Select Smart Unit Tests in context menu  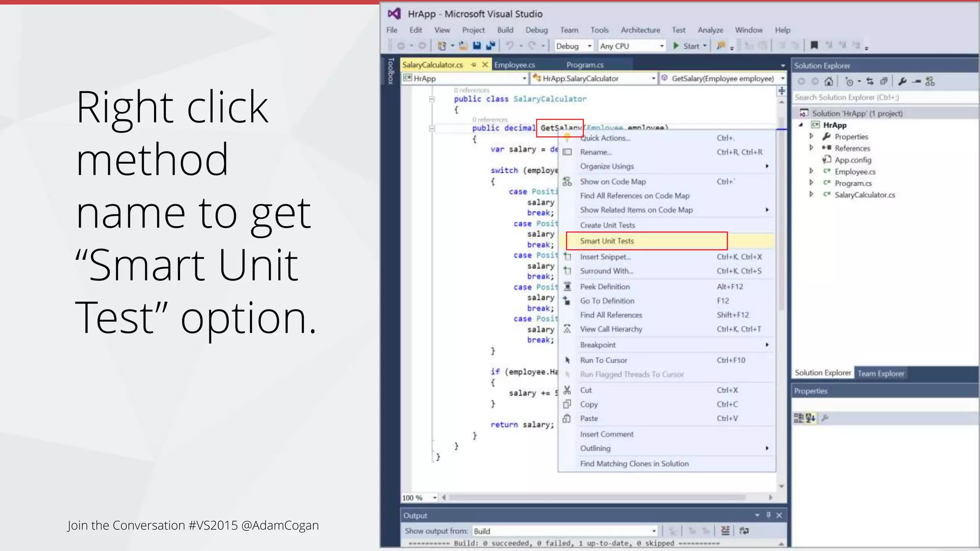click(668, 241)
